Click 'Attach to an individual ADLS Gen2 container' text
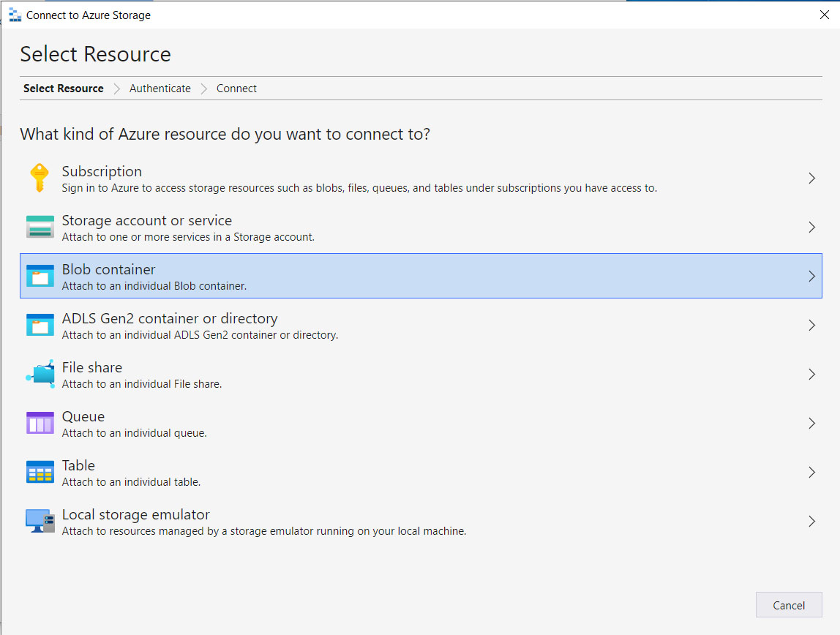The width and height of the screenshot is (840, 635). tap(200, 335)
